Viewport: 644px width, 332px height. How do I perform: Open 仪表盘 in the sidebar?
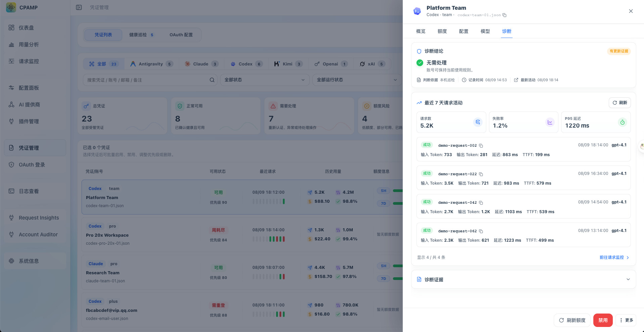tap(35, 28)
